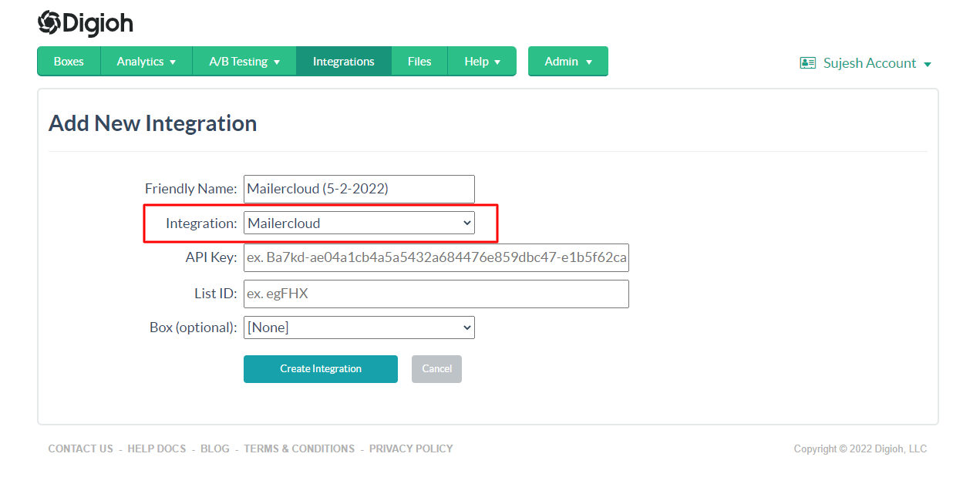Screen dimensions: 980x477
Task: Open the HELP DOCS footer link
Action: 157,448
